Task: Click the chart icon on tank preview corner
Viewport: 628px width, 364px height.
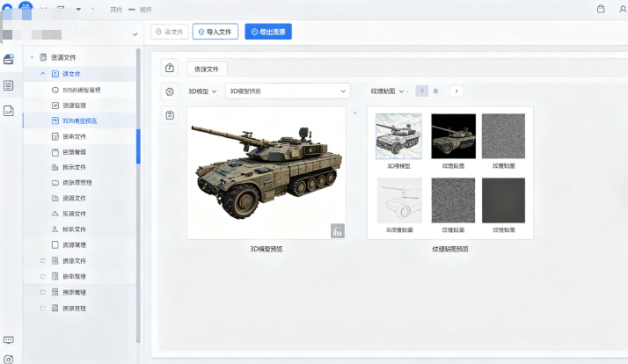Action: tap(337, 230)
